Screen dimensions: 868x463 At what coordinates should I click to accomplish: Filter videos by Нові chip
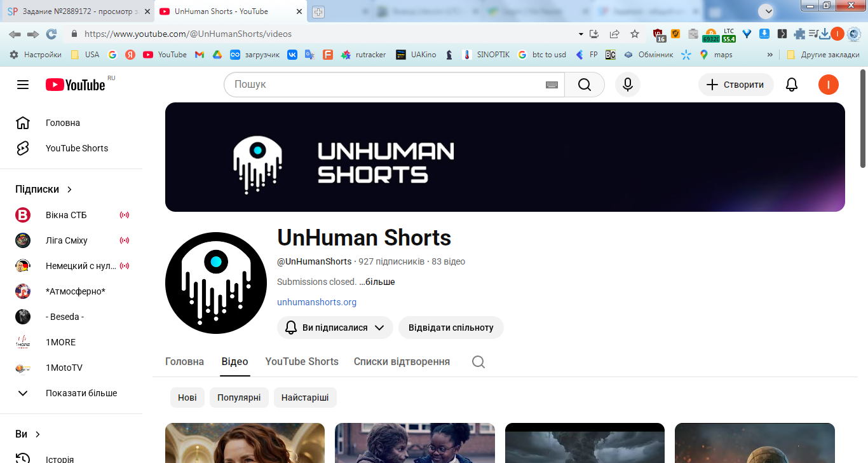click(x=187, y=398)
